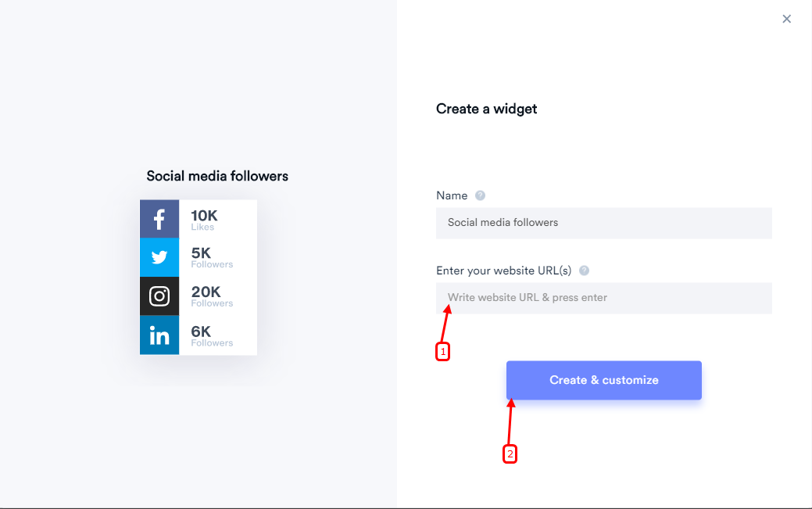Click the Enter your website URL(s) label

[503, 271]
